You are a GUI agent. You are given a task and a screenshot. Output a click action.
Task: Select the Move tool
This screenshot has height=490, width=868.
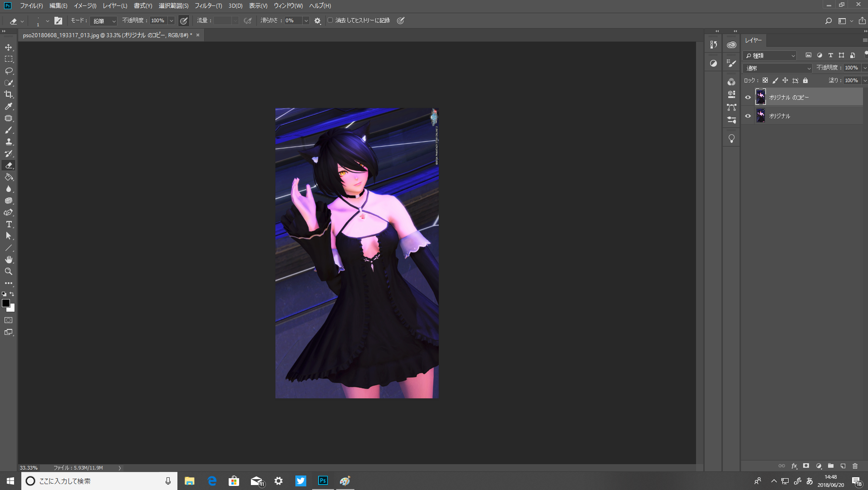point(9,47)
